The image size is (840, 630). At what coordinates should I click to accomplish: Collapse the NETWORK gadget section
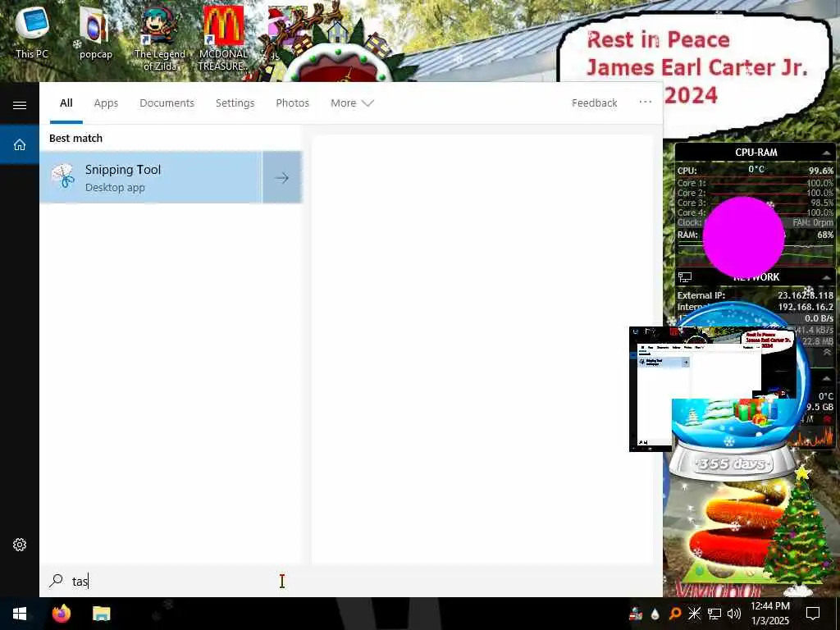[827, 277]
